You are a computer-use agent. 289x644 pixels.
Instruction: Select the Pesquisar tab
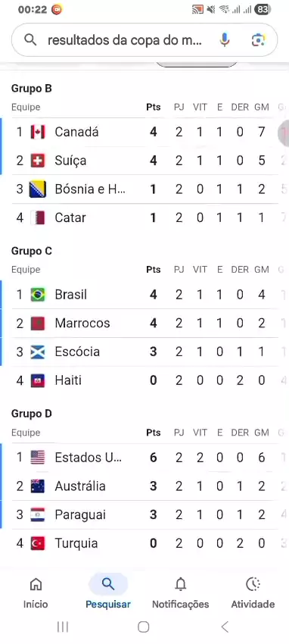(x=108, y=592)
